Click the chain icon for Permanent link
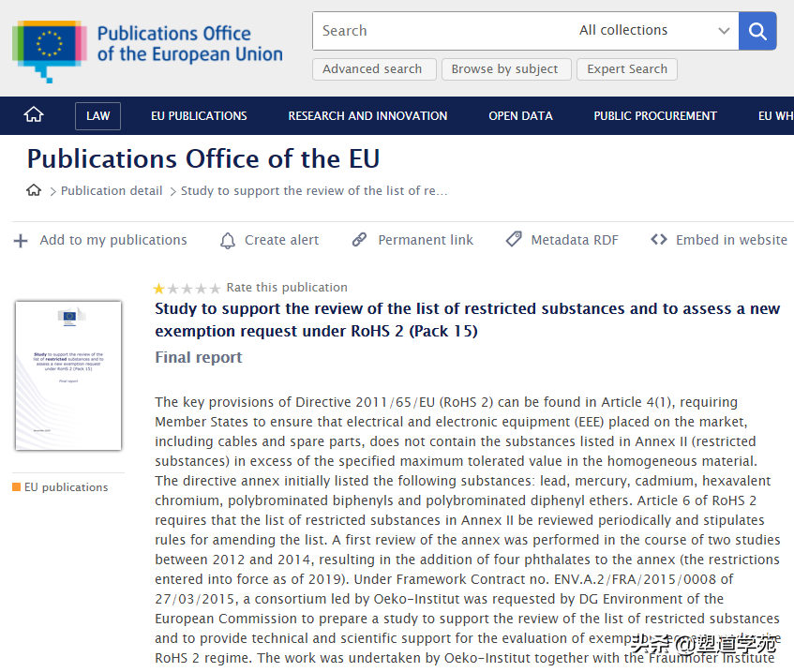Viewport: 794px width, 672px height. [x=359, y=240]
